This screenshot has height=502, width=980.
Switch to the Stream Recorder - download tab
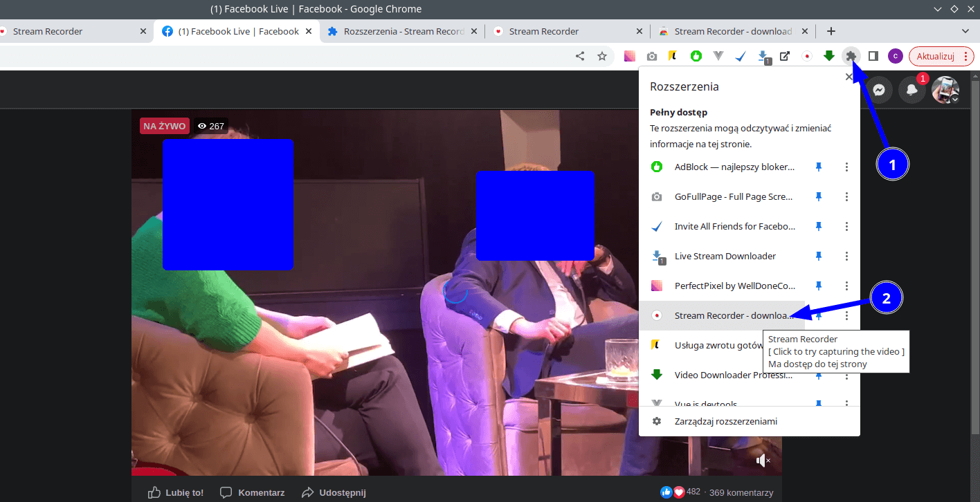coord(734,31)
